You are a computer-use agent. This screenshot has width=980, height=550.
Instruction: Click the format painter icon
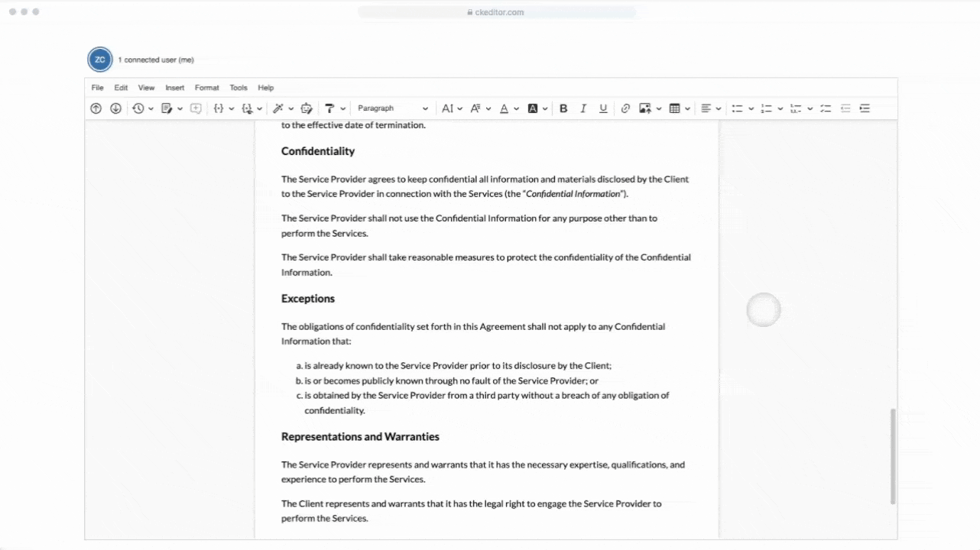[329, 108]
